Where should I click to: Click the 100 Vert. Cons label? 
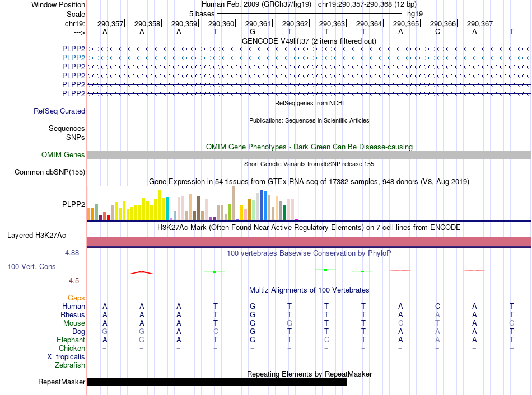(x=31, y=266)
